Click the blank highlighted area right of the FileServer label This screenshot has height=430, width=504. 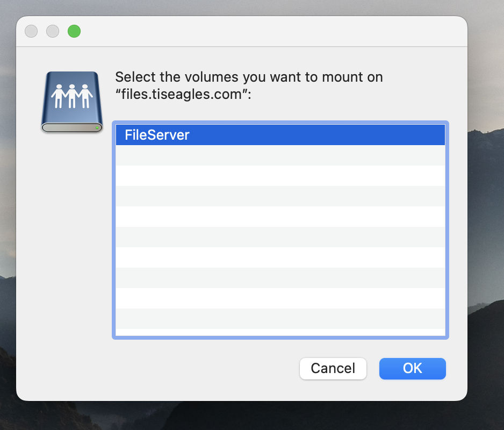point(322,135)
